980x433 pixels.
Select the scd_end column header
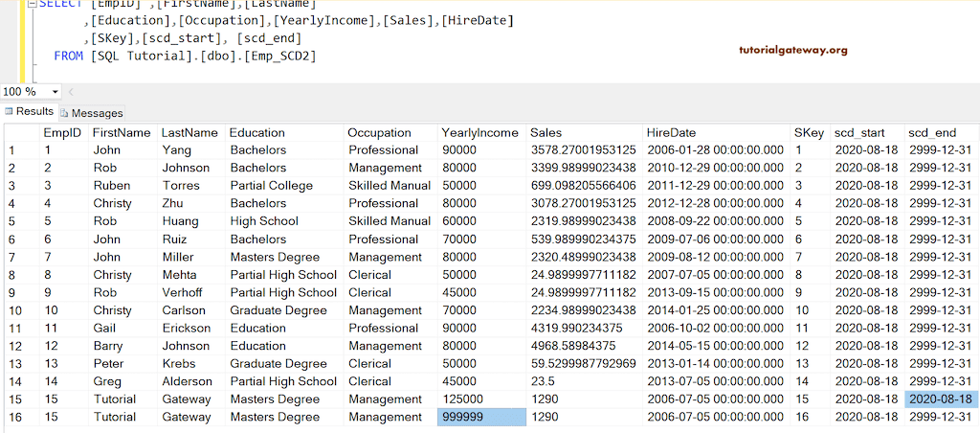(x=930, y=132)
